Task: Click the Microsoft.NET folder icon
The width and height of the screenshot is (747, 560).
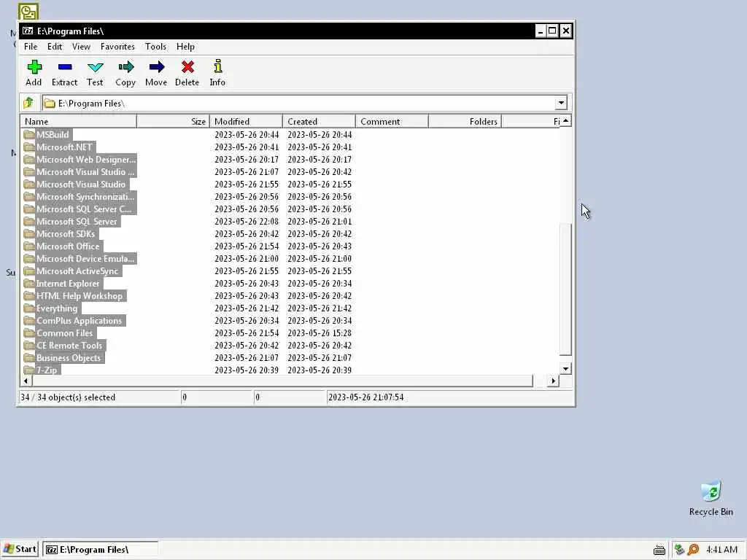Action: 29,147
